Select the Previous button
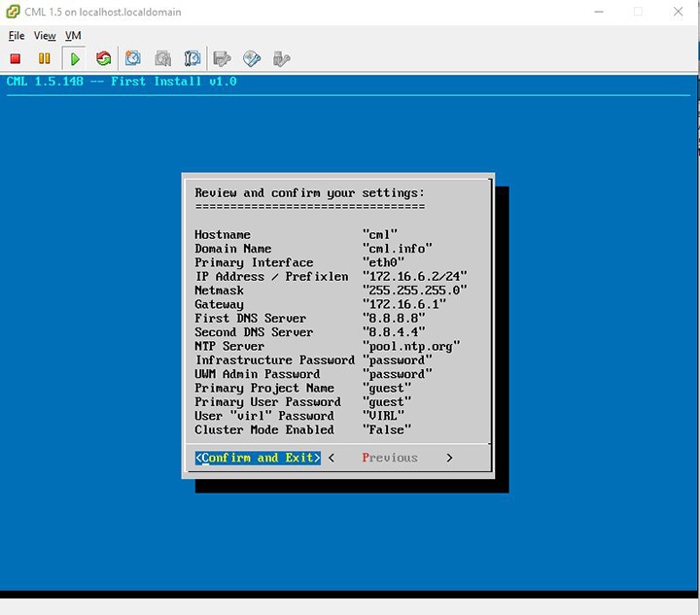The height and width of the screenshot is (615, 700). (x=390, y=458)
